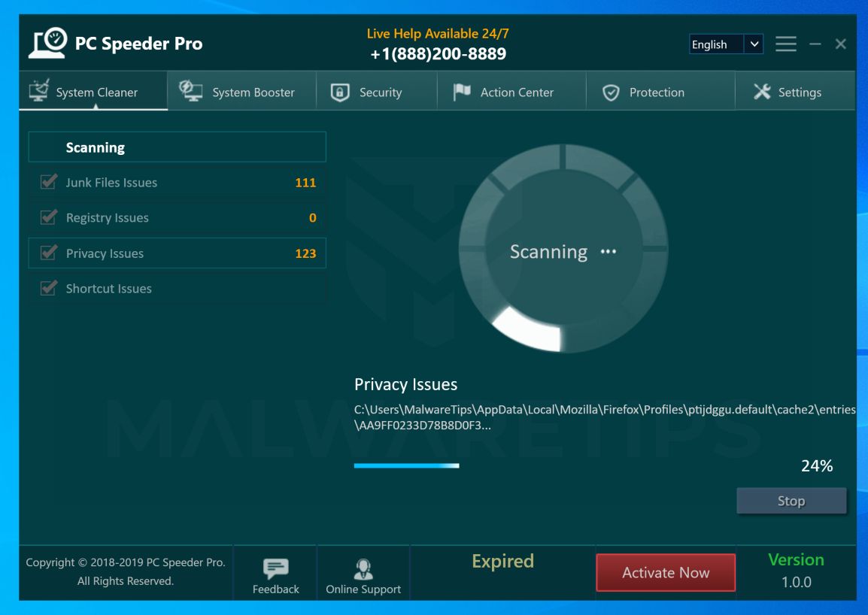Select the Privacy Issues row label
The image size is (868, 615).
pyautogui.click(x=105, y=253)
